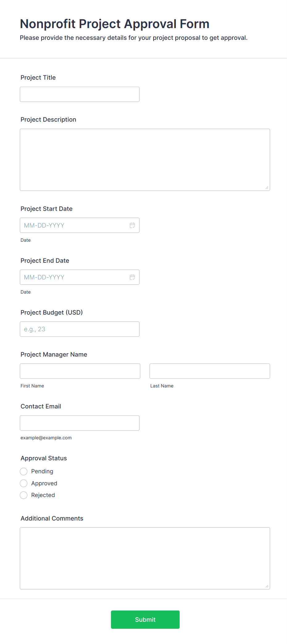This screenshot has height=644, width=287.
Task: Click the Project Manager Name label
Action: 54,354
